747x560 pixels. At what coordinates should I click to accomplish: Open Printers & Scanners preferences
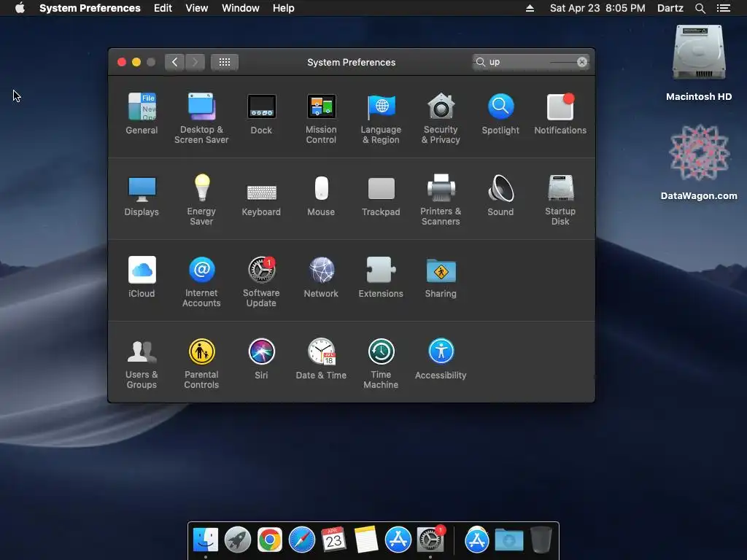[441, 200]
